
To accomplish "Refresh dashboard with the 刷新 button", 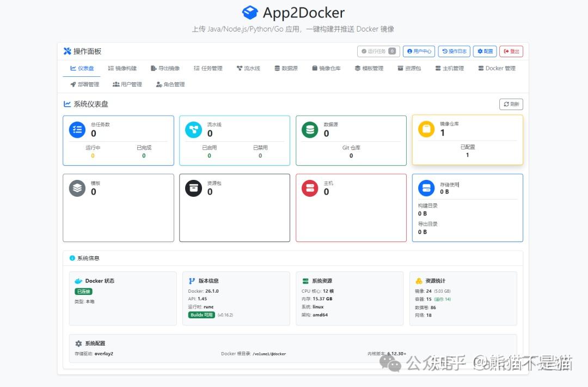I will pos(511,104).
